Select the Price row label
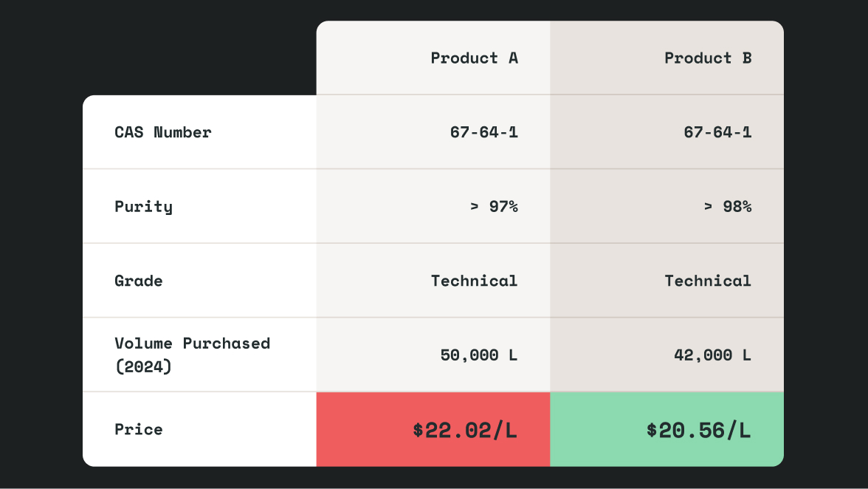 [x=138, y=429]
